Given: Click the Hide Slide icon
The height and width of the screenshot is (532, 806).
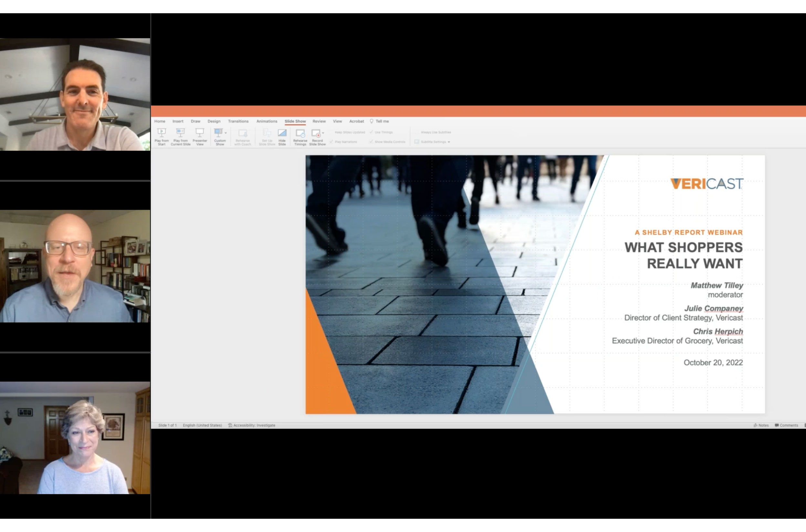Looking at the screenshot, I should pos(282,133).
